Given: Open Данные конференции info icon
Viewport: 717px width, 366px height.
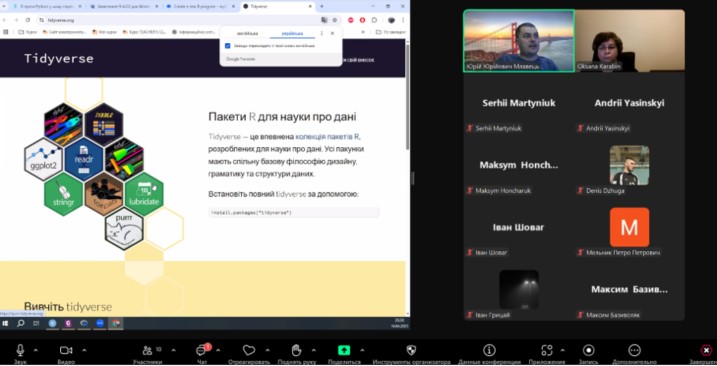Looking at the screenshot, I should click(x=489, y=350).
